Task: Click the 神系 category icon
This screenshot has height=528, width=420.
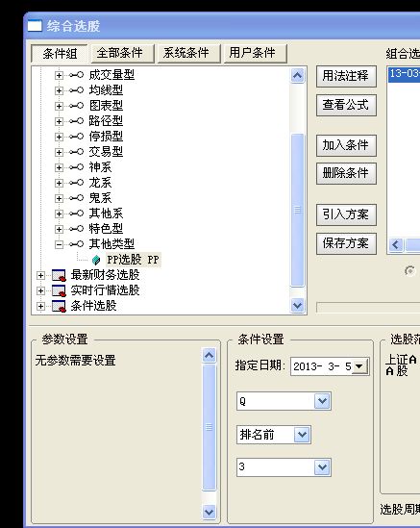Action: [76, 167]
